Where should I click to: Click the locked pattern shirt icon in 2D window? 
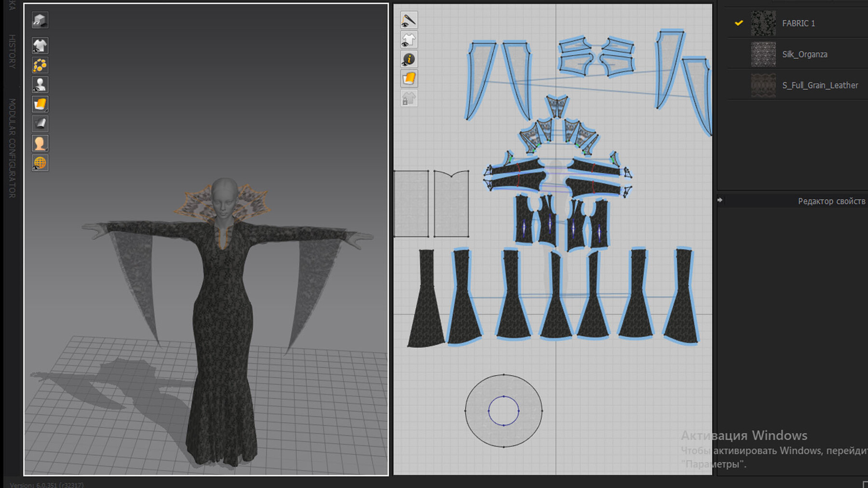point(409,98)
